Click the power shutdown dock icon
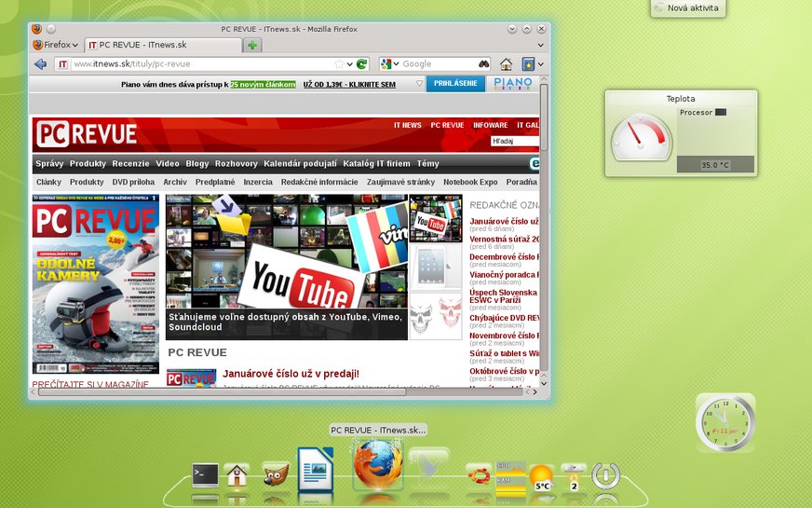This screenshot has height=508, width=812. click(606, 476)
